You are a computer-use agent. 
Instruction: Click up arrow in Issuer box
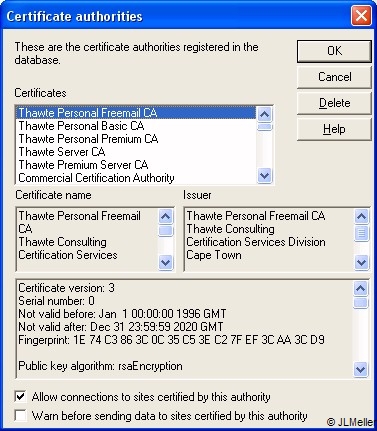pos(361,216)
